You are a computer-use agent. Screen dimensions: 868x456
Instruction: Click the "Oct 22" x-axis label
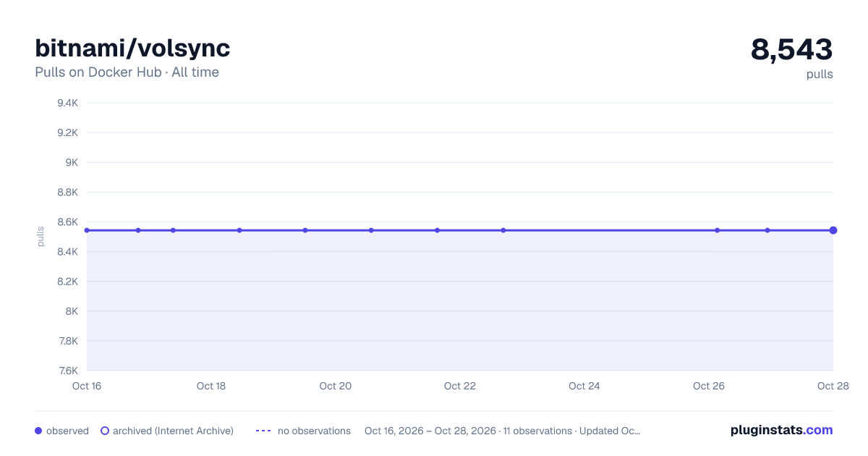click(x=460, y=386)
